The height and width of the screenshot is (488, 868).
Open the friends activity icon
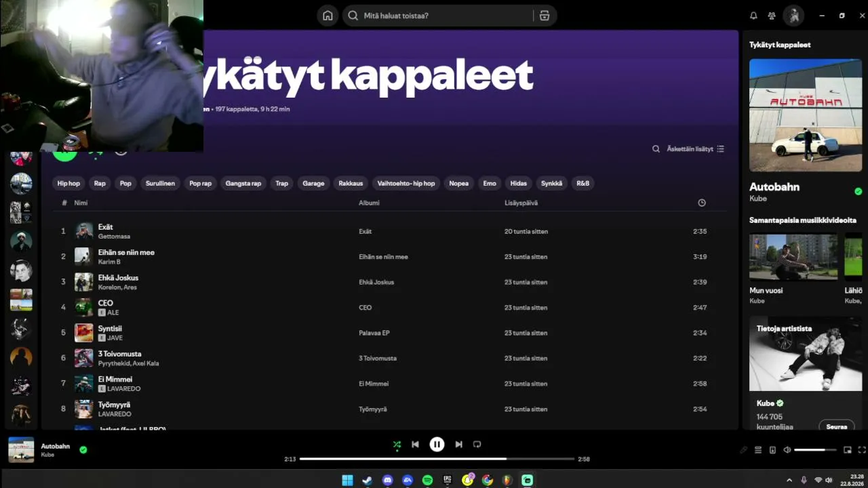click(x=772, y=16)
